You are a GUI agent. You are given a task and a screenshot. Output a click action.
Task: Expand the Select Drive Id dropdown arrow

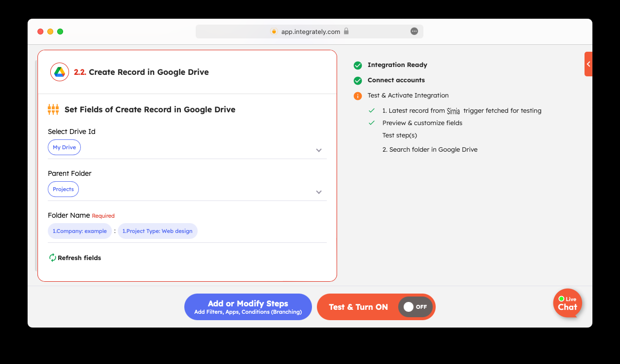pos(319,150)
